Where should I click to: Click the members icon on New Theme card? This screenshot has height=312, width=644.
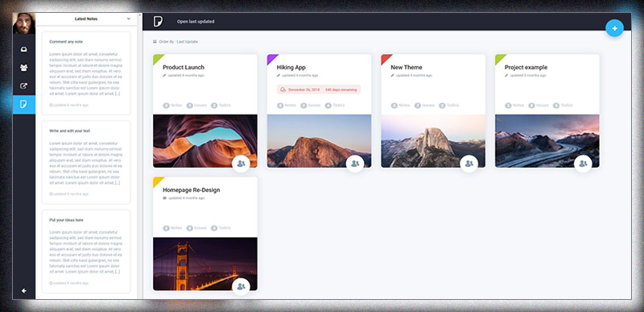(469, 164)
